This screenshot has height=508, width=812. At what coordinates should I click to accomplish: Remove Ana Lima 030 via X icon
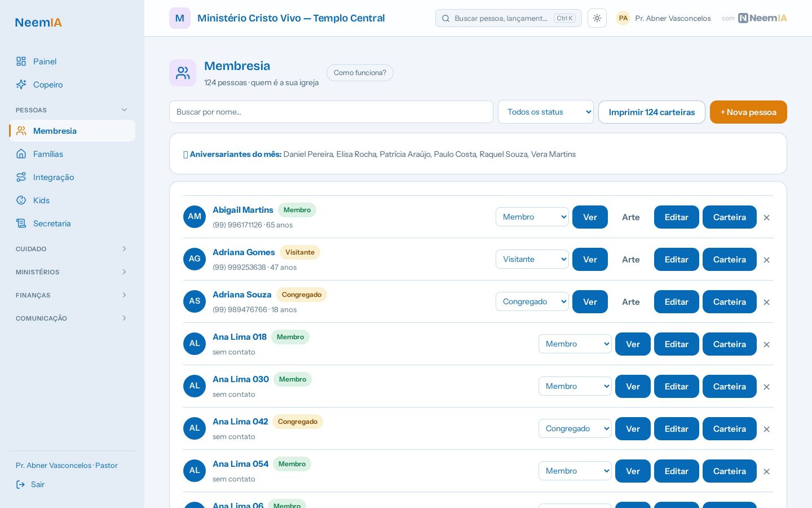coord(766,387)
